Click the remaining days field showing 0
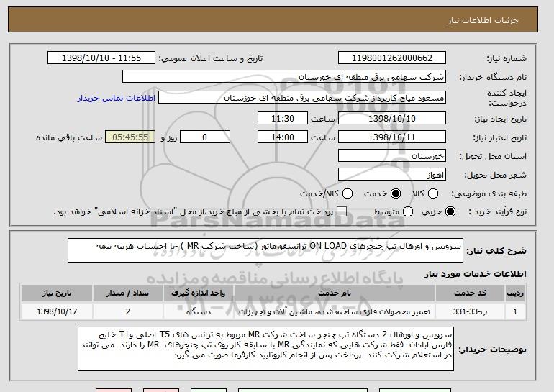 click(205, 137)
